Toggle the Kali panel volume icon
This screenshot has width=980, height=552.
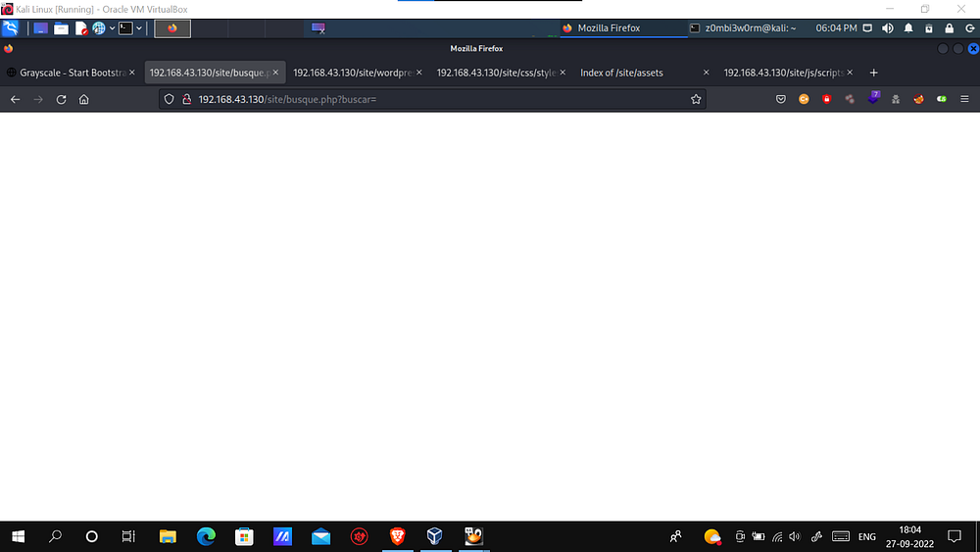(x=889, y=28)
